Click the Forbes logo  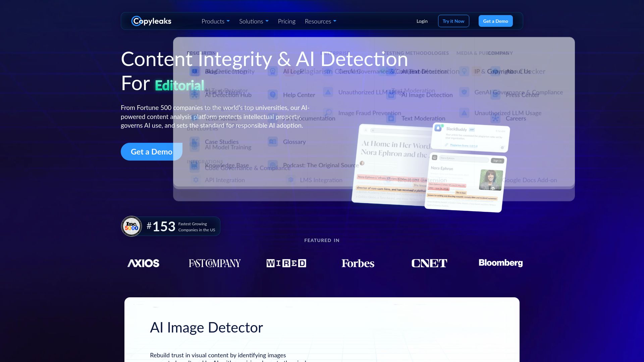358,263
